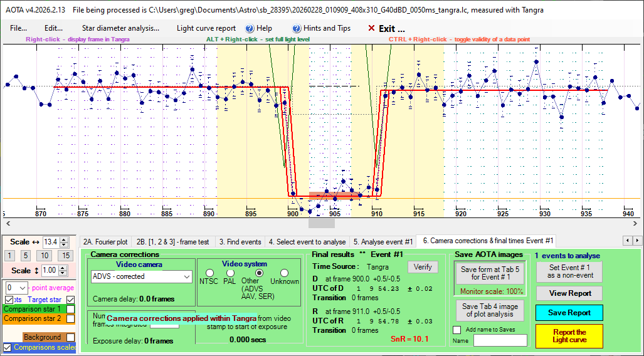Check the Add name to Saves box
The width and height of the screenshot is (644, 356).
pos(456,330)
